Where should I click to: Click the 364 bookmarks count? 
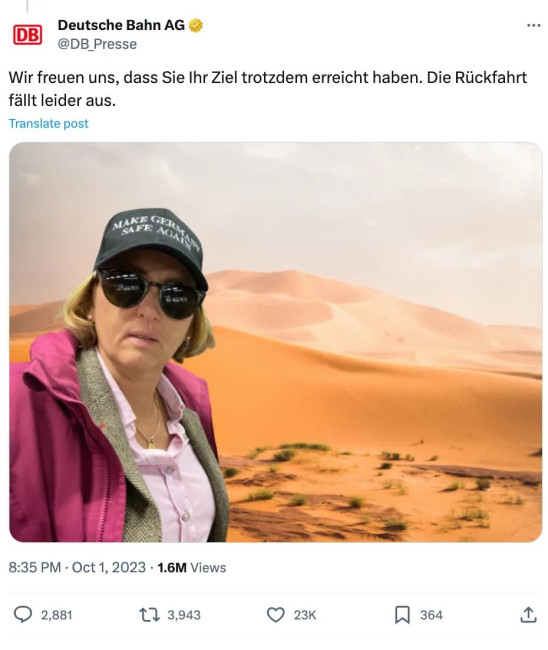(431, 615)
